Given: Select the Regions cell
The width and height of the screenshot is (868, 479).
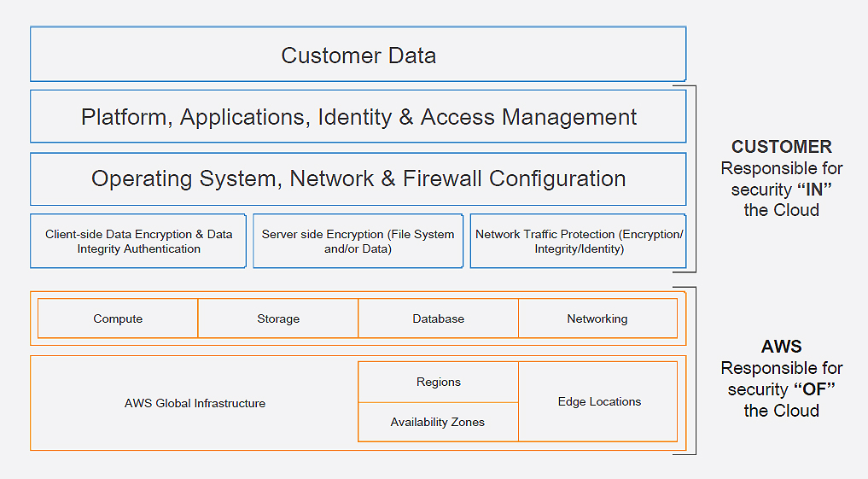Looking at the screenshot, I should click(439, 383).
